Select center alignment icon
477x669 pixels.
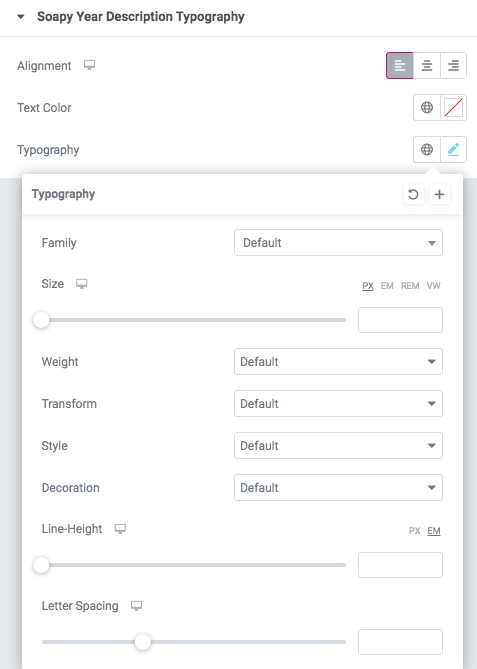pyautogui.click(x=427, y=66)
